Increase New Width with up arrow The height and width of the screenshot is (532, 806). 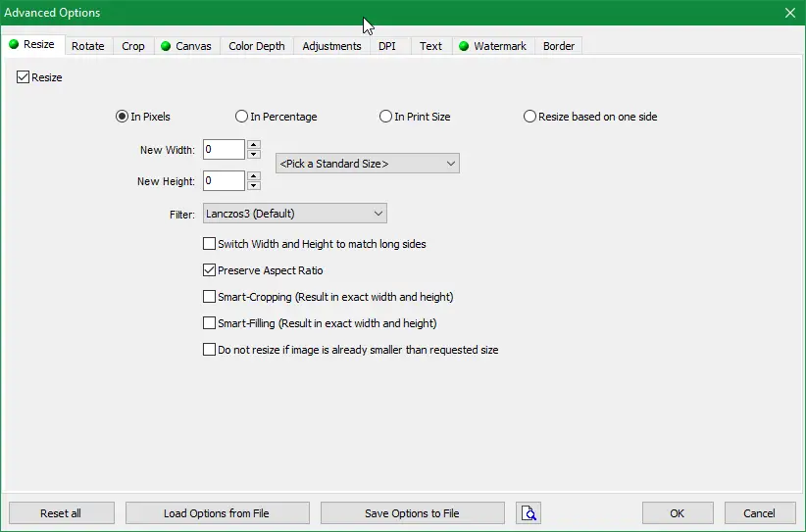click(x=253, y=145)
